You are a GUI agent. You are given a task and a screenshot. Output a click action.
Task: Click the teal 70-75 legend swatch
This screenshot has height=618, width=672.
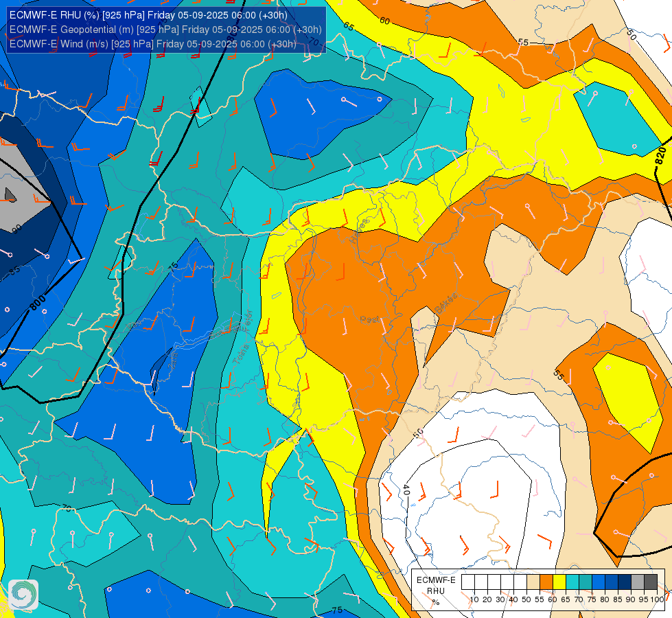[x=586, y=582]
